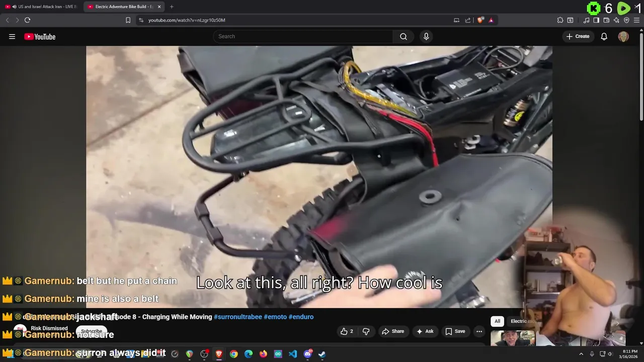Screen dimensions: 644x362
Task: Open the #enduro hashtag link
Action: [x=301, y=317]
